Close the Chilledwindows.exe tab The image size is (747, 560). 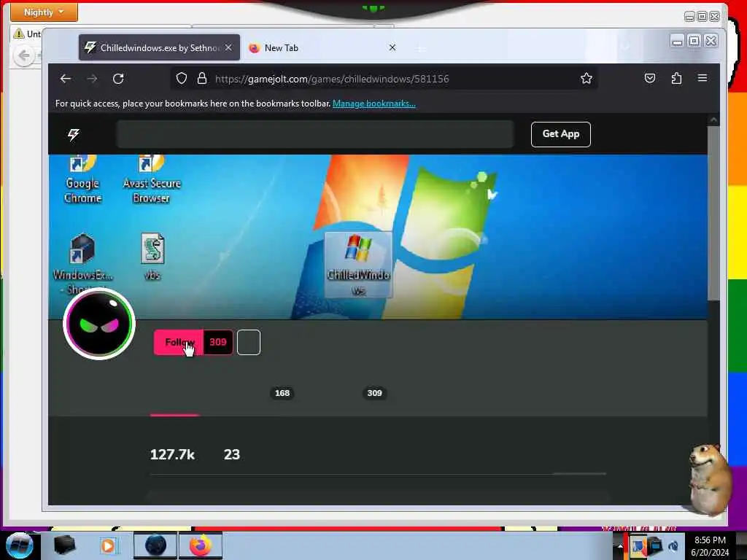click(228, 47)
